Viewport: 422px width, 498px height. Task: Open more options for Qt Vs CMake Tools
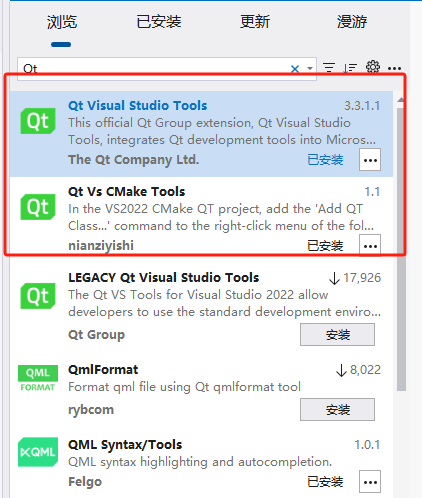click(x=370, y=246)
